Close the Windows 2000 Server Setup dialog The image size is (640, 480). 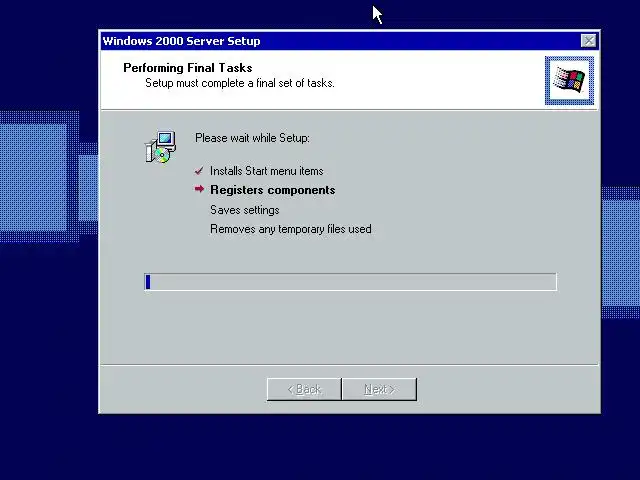(x=588, y=41)
